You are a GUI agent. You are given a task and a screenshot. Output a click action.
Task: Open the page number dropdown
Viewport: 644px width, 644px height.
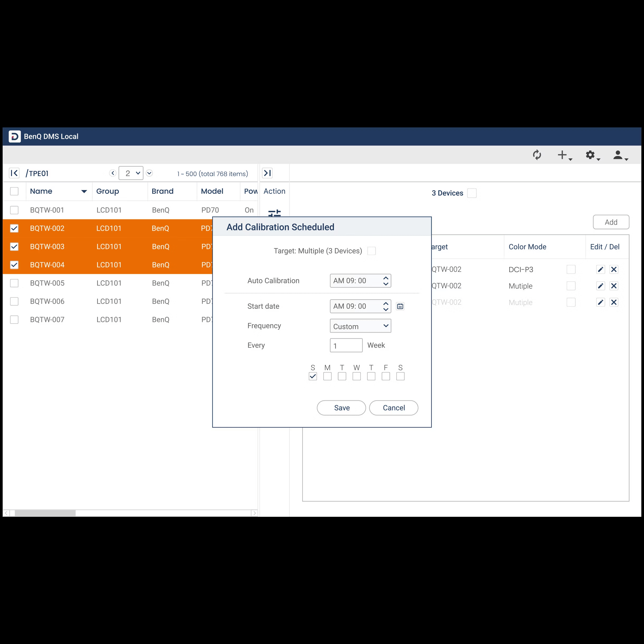131,173
